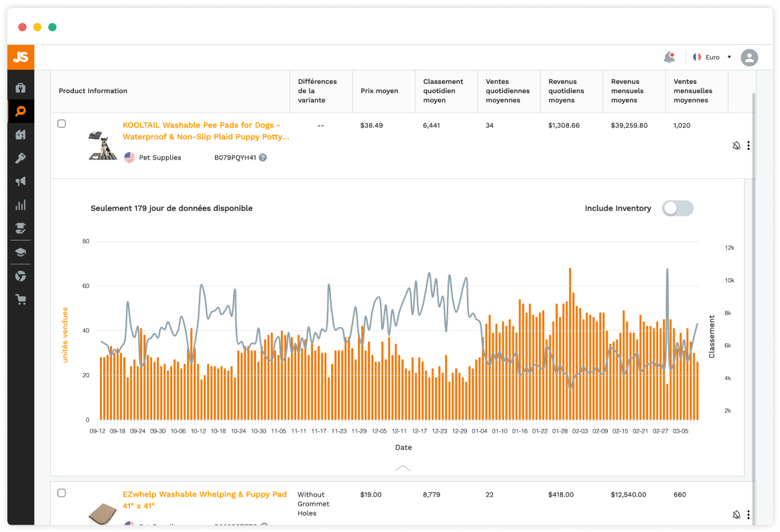Click the muted bell in the KOOLTAIL row
The width and height of the screenshot is (780, 532).
tap(736, 145)
